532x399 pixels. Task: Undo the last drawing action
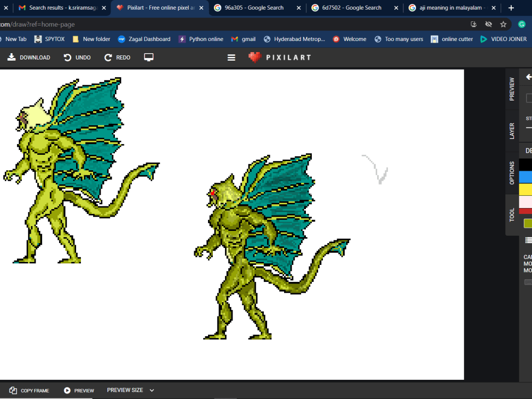coord(77,57)
